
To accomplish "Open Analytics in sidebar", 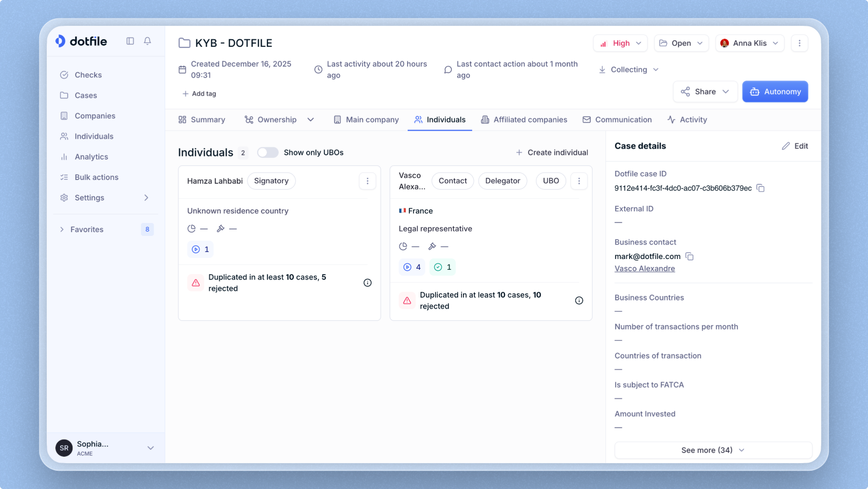I will click(105, 157).
